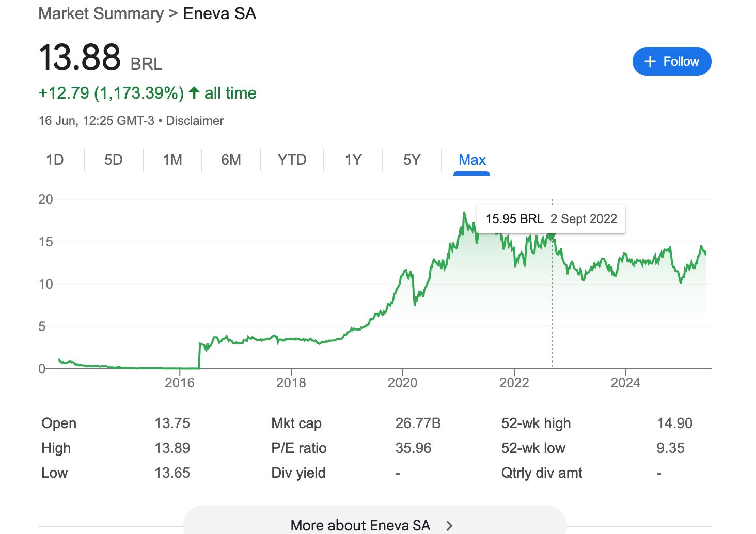Click the +12.79 (1,173.39%) change text
The width and height of the screenshot is (756, 534).
coord(111,93)
